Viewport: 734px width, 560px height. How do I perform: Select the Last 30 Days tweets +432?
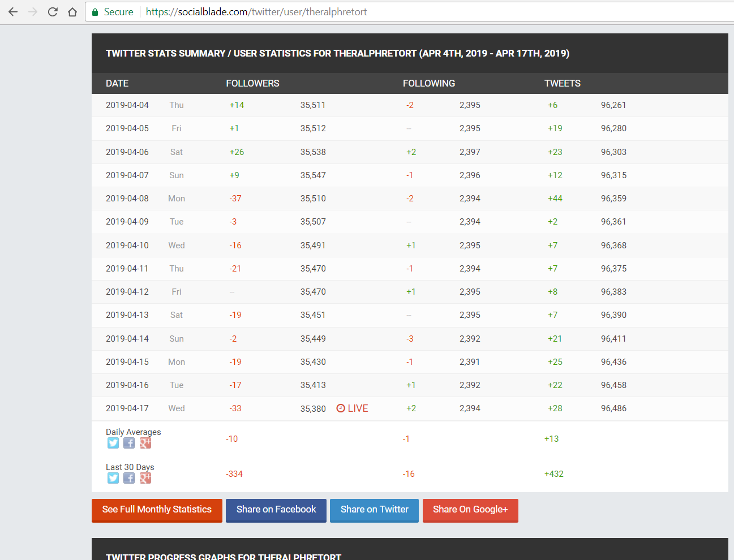pyautogui.click(x=554, y=474)
